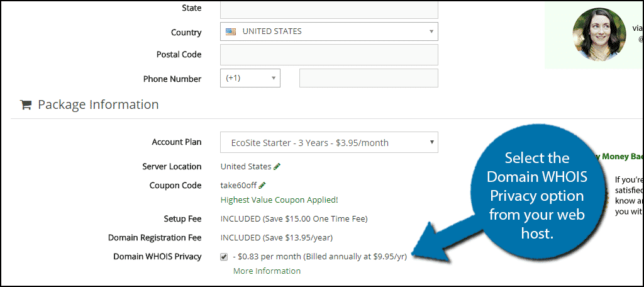
Task: Click the shopping cart icon beside Package Information
Action: tap(26, 104)
